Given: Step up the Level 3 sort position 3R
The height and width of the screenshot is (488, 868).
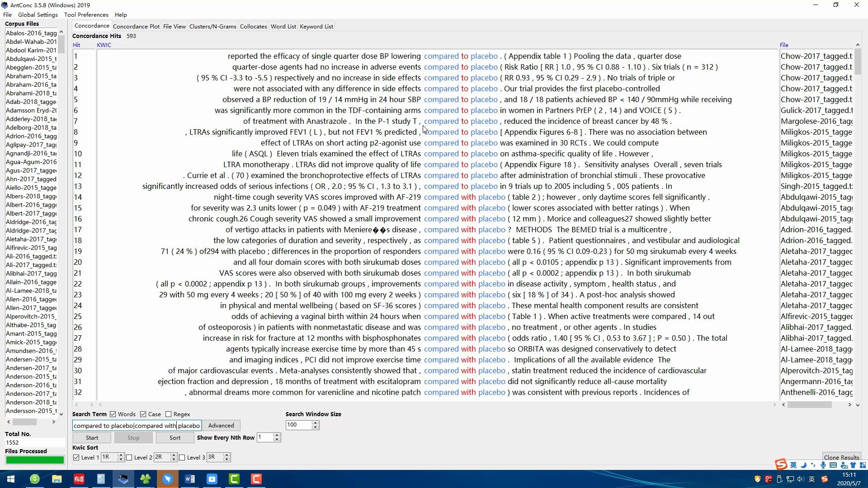Looking at the screenshot, I should point(227,455).
